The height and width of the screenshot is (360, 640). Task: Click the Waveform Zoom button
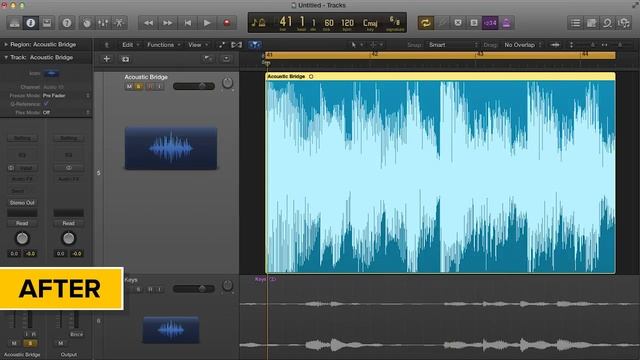tap(555, 45)
